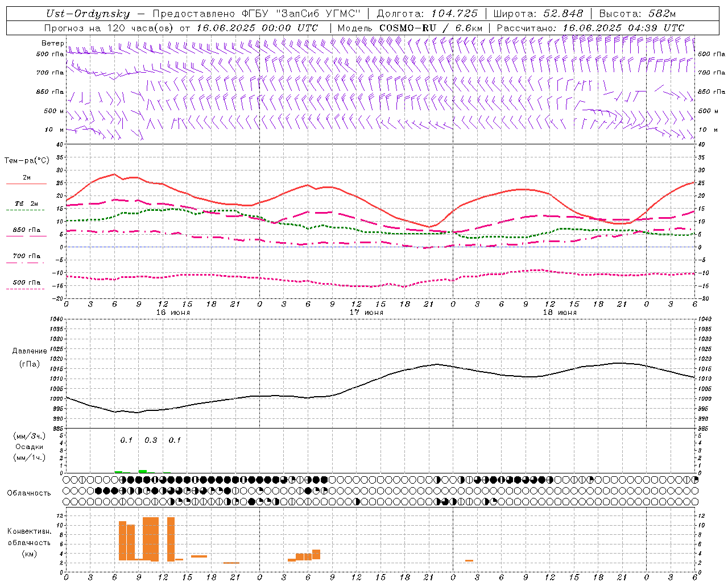The height and width of the screenshot is (582, 728).
Task: Click the "Облачность" cloud cover label
Action: coord(29,493)
